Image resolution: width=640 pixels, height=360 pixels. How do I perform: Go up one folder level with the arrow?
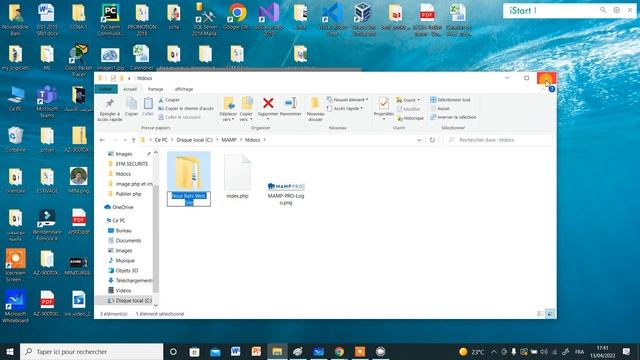click(x=133, y=140)
